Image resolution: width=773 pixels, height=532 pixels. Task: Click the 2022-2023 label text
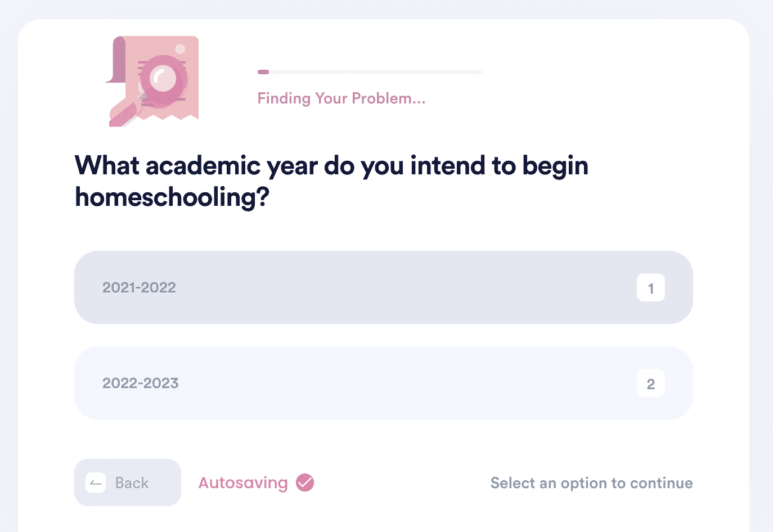140,383
